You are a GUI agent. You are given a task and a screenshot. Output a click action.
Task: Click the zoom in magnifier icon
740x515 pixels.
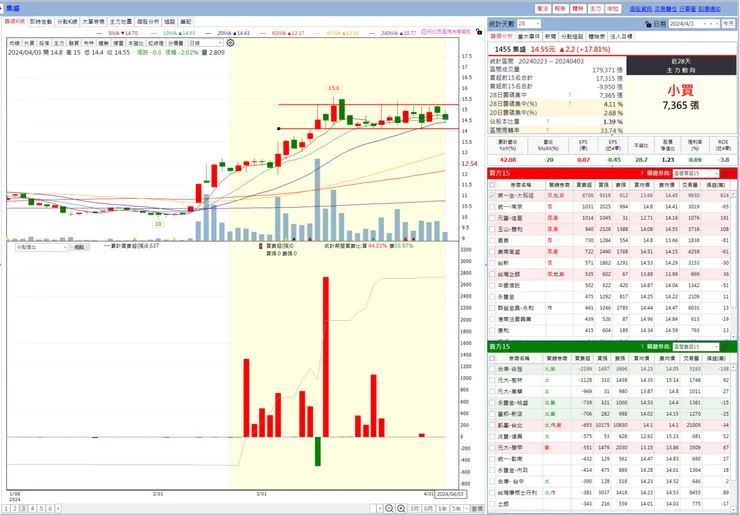[401, 508]
